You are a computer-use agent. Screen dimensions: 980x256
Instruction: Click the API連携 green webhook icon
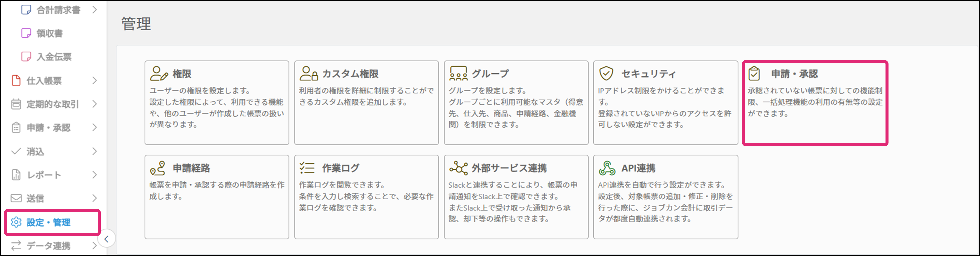pos(607,168)
